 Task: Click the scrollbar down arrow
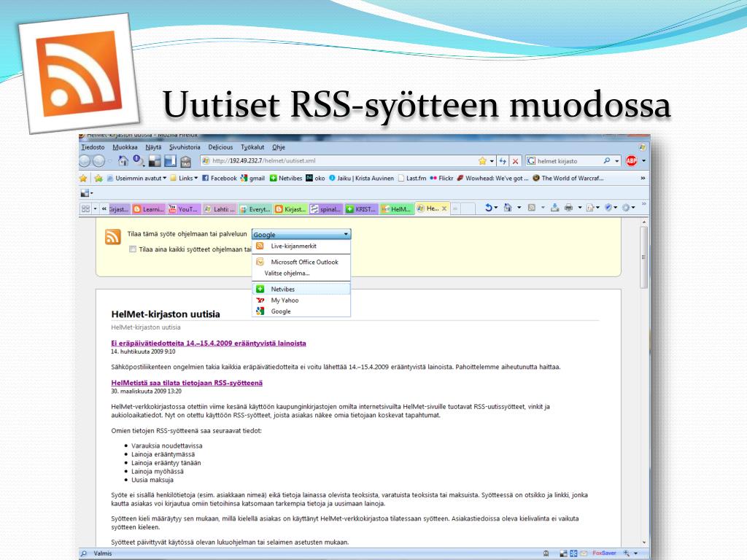[644, 542]
